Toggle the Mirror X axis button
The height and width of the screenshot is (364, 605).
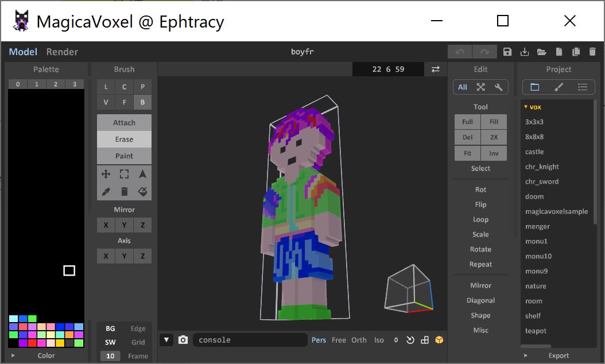click(x=106, y=225)
